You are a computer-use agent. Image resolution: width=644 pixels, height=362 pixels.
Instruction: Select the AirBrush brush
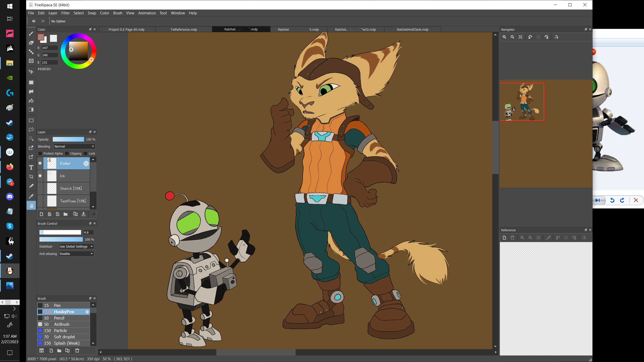coord(64,324)
